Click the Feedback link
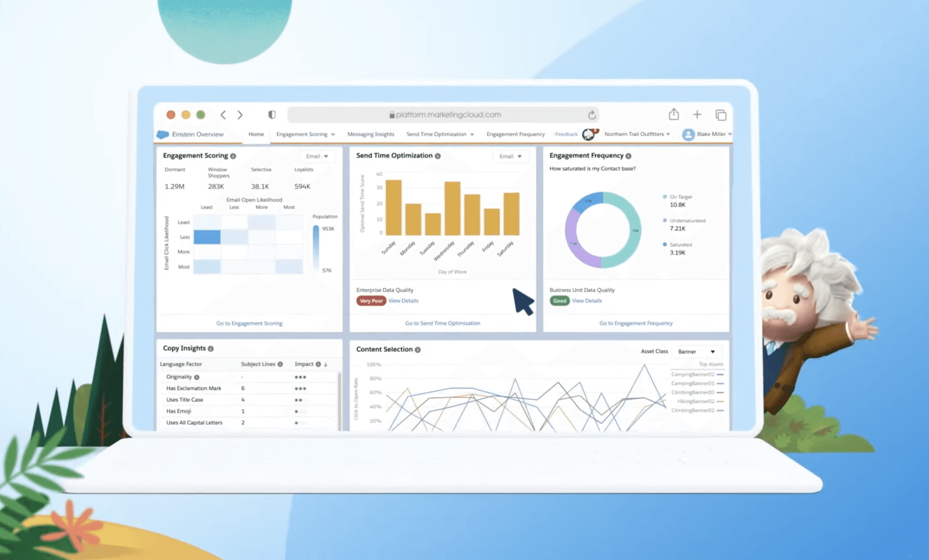This screenshot has height=560, width=929. 566,134
